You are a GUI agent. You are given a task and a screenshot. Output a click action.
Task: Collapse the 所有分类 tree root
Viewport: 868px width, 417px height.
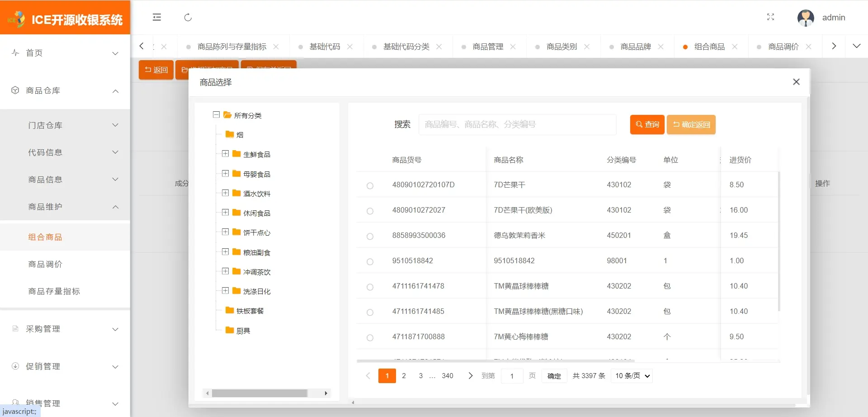pyautogui.click(x=216, y=115)
